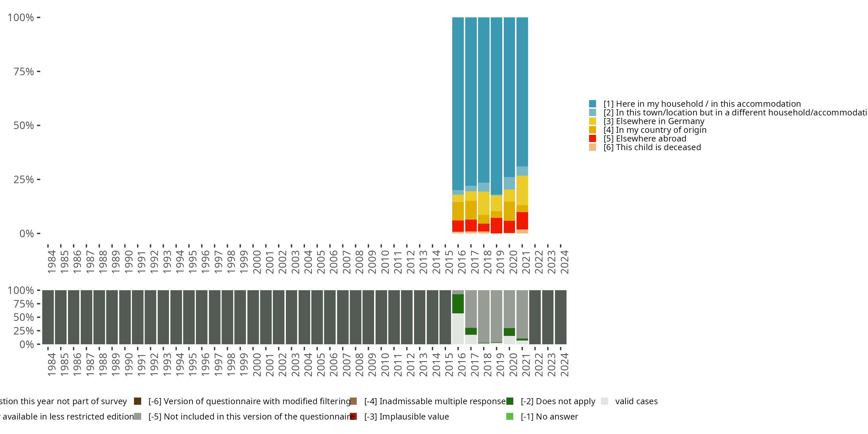Select the yellow '[3] Elsewhere in Germany' swatch

click(592, 121)
